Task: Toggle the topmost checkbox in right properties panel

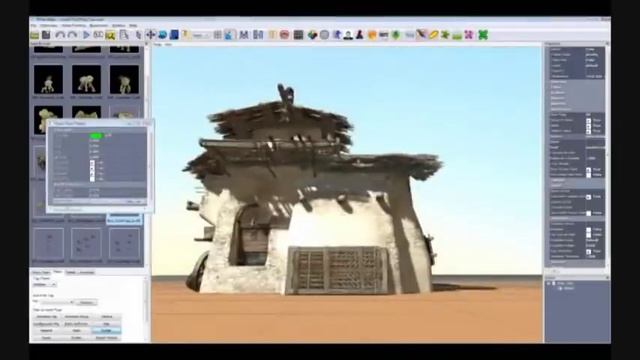Action: point(589,121)
